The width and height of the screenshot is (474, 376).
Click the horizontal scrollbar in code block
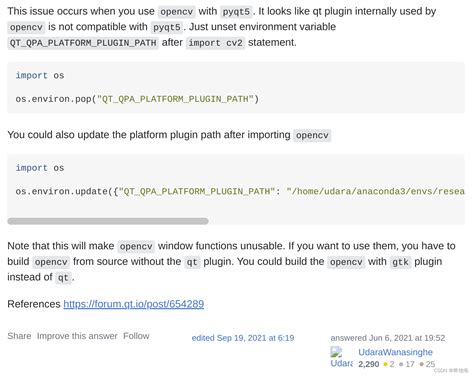(x=108, y=221)
